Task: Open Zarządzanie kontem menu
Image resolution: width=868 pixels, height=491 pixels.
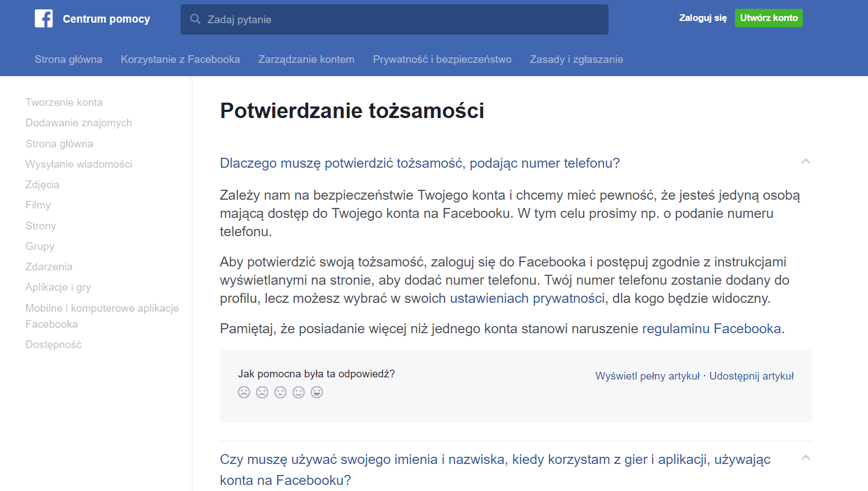Action: click(306, 60)
